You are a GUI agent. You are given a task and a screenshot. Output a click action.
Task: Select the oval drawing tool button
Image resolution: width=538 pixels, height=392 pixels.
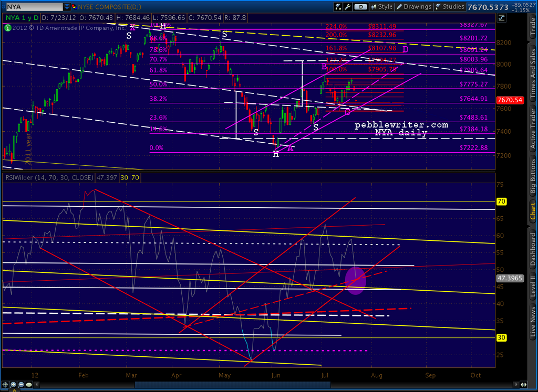click(29, 385)
